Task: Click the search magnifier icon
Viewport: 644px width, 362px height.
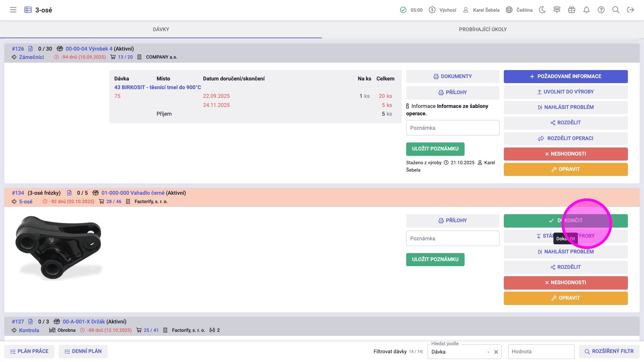Action: click(x=616, y=10)
